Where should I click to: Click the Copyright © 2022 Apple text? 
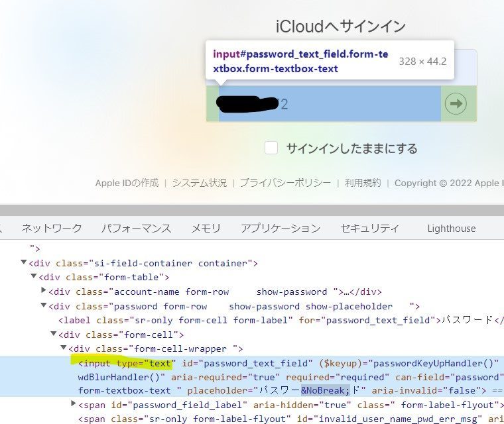[450, 183]
